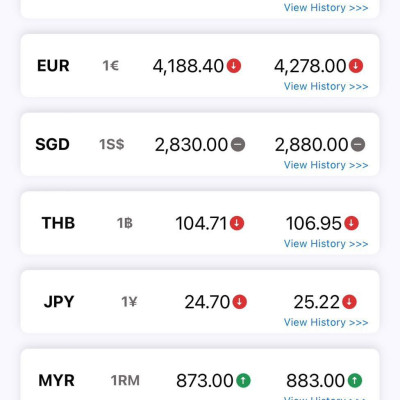400x400 pixels.
Task: Select the JPY currency label
Action: (59, 302)
